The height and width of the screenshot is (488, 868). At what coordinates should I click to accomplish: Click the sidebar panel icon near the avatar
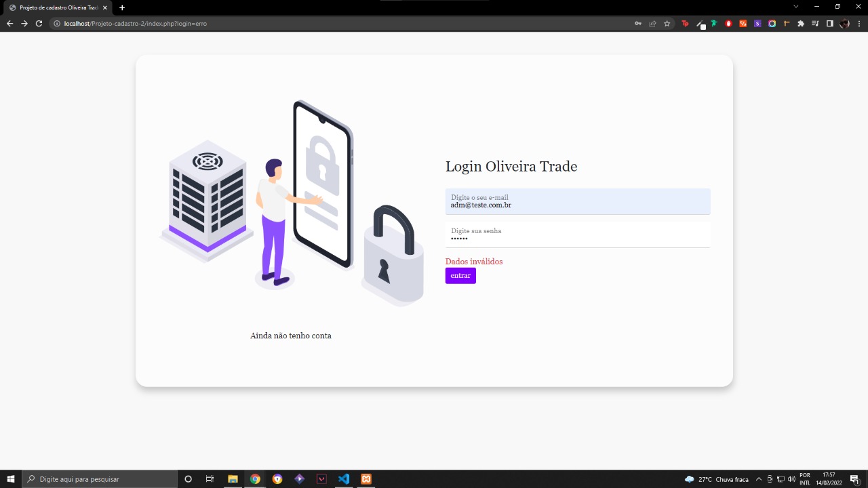(829, 23)
